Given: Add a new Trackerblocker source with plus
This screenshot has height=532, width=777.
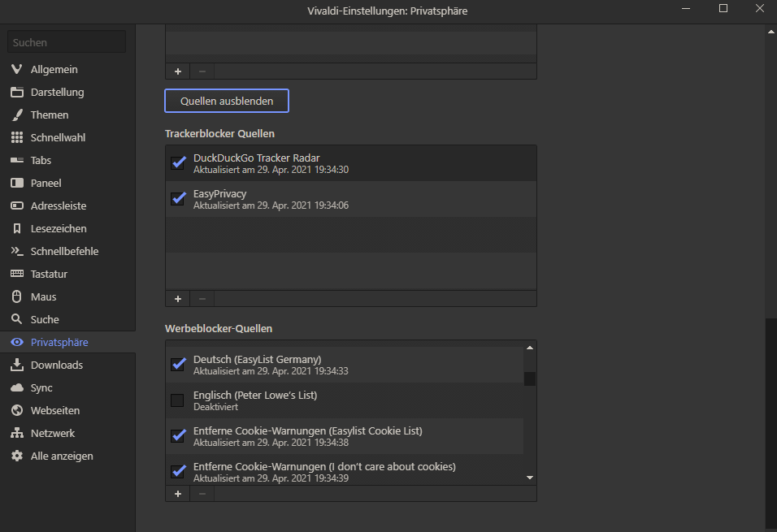Looking at the screenshot, I should click(178, 298).
